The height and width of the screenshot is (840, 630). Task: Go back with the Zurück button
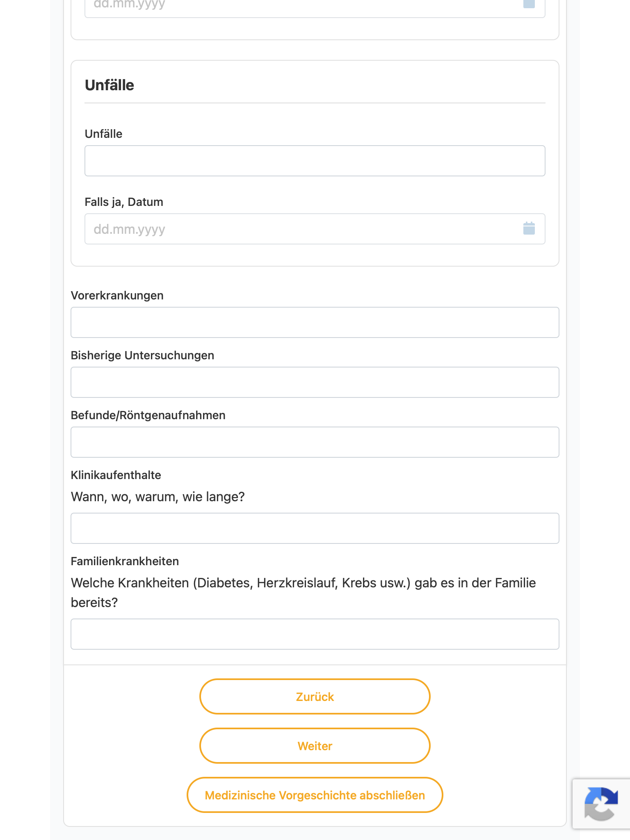tap(315, 696)
